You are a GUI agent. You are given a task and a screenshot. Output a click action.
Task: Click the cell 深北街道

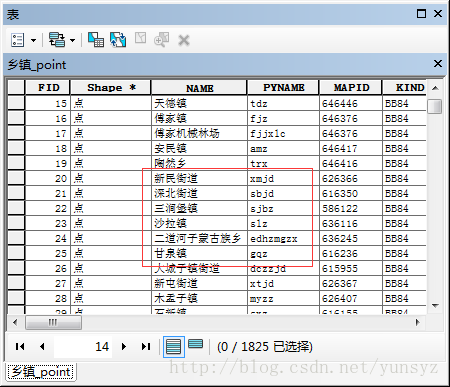(199, 193)
